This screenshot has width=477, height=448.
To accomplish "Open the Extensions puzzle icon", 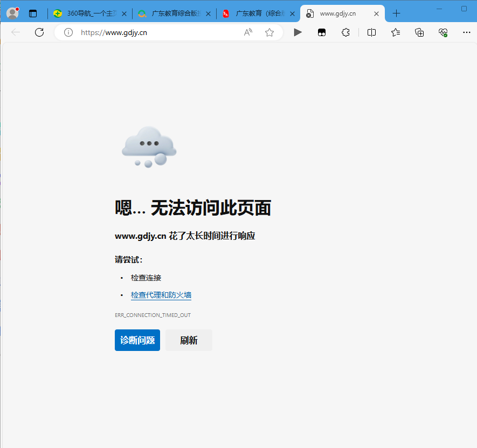I will pyautogui.click(x=346, y=32).
